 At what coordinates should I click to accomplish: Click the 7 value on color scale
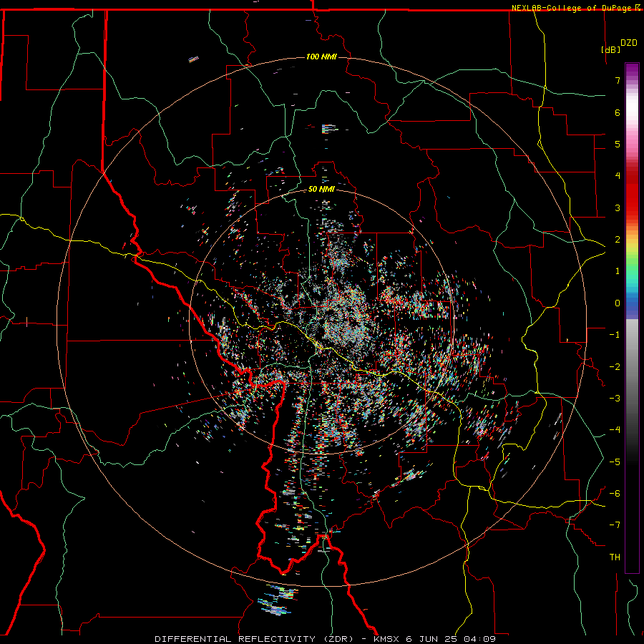click(618, 80)
